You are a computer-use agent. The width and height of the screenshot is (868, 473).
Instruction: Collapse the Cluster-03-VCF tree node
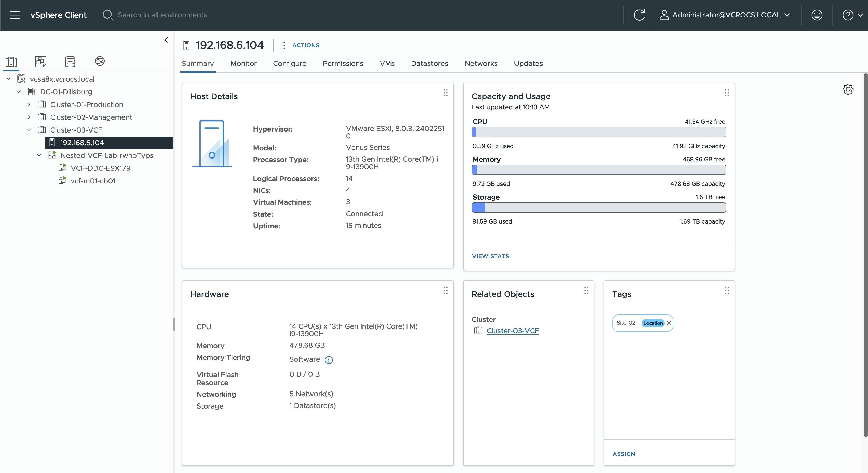tap(29, 130)
